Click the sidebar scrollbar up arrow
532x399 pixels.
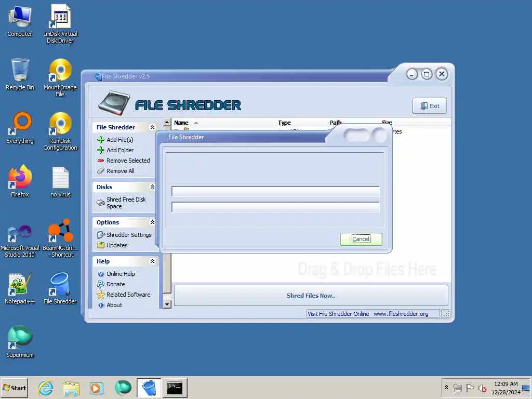point(167,122)
